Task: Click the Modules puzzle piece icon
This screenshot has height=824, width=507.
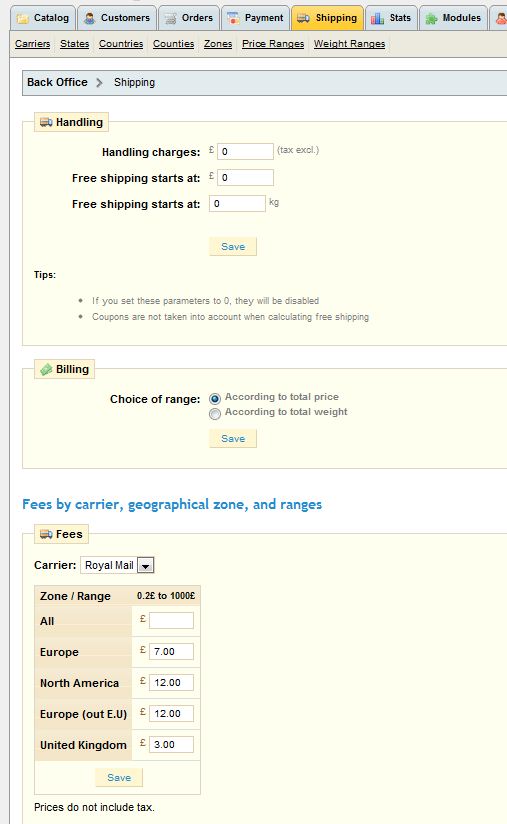Action: [431, 18]
